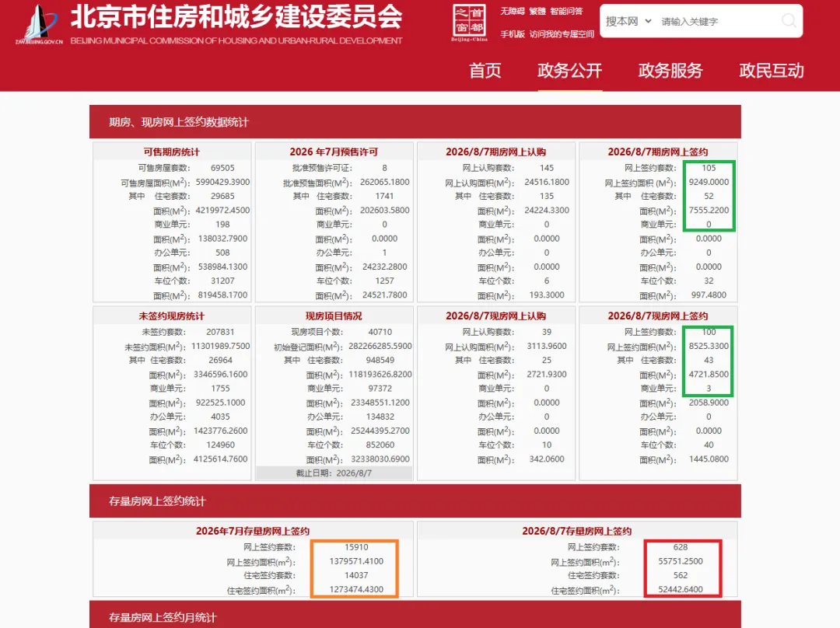Click the value 124960 车位个数

pyautogui.click(x=220, y=445)
